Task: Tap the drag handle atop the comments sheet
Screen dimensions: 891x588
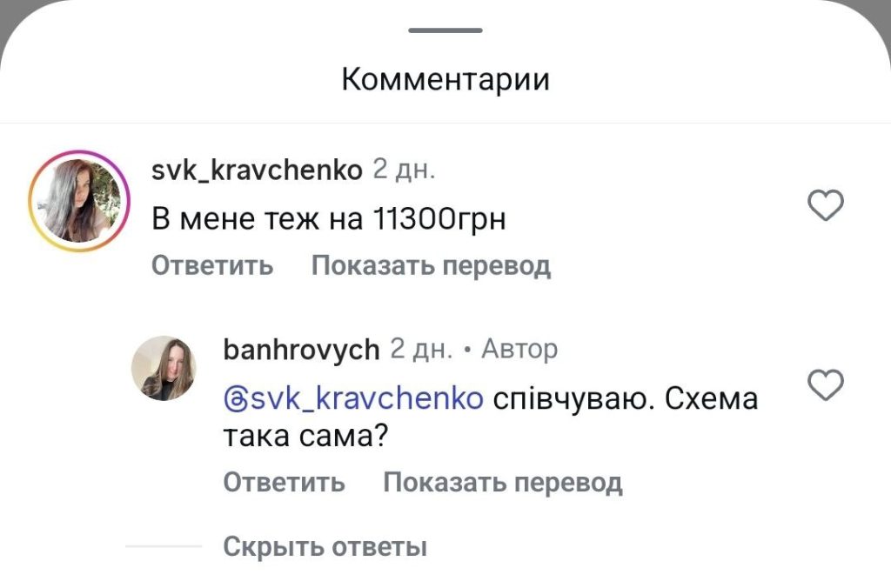Action: (x=445, y=30)
